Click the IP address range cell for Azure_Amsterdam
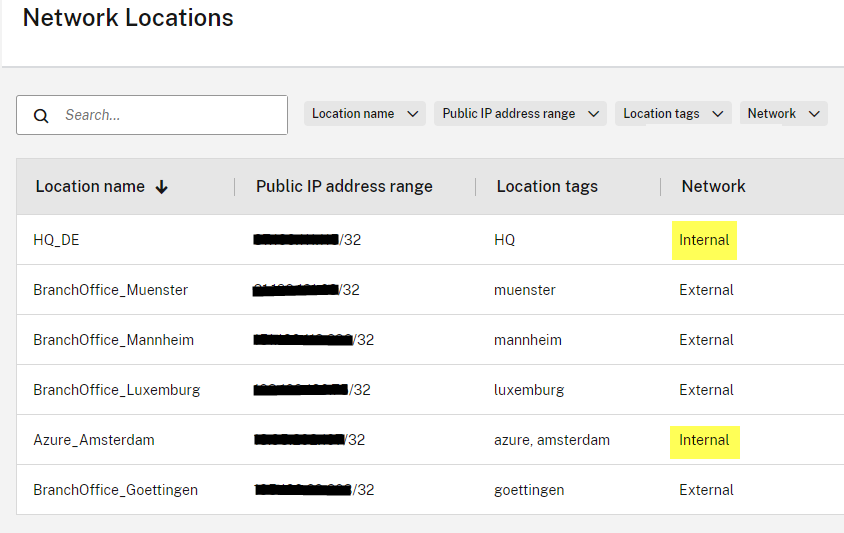This screenshot has height=533, width=844. (x=309, y=440)
